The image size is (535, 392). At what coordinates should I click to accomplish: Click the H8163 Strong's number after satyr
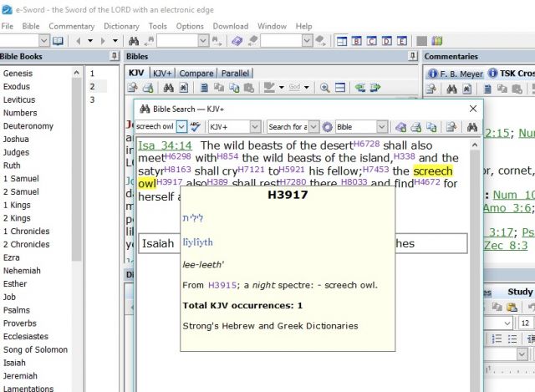click(x=177, y=169)
